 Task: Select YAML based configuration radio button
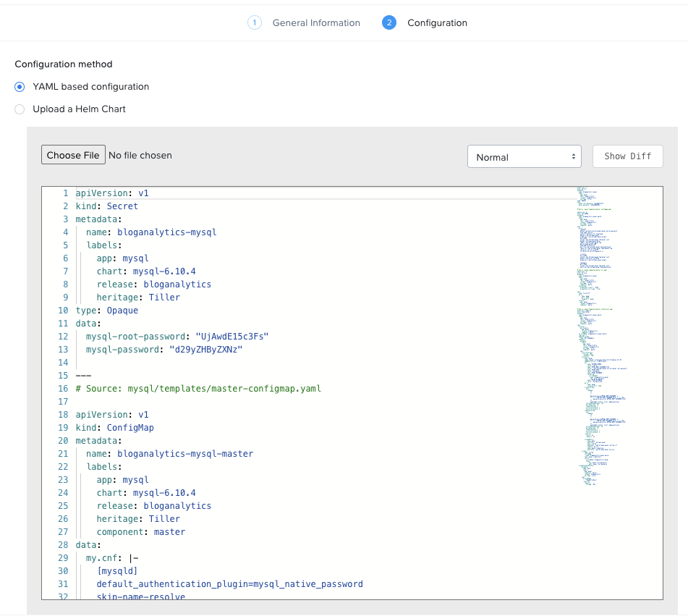(20, 87)
